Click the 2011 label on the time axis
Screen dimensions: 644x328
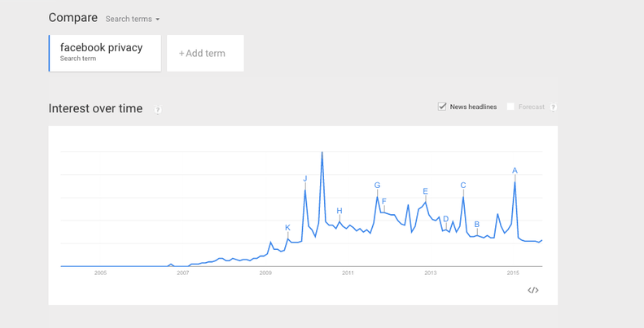tap(348, 273)
